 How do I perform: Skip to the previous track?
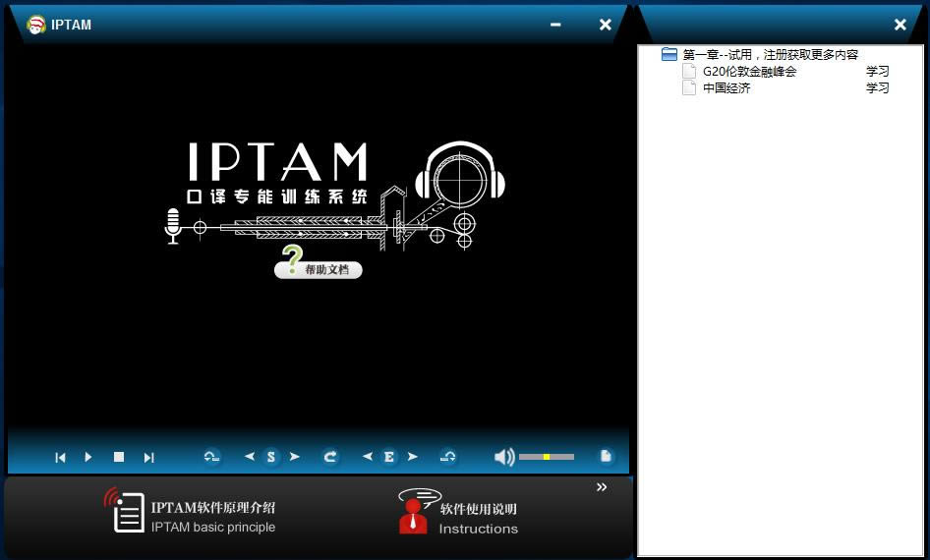click(60, 457)
